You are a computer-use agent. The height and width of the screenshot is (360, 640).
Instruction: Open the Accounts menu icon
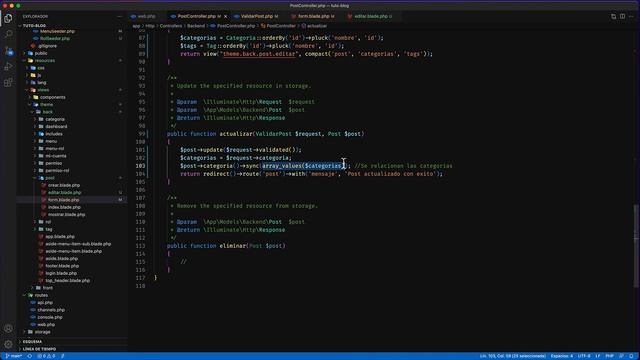point(8,328)
